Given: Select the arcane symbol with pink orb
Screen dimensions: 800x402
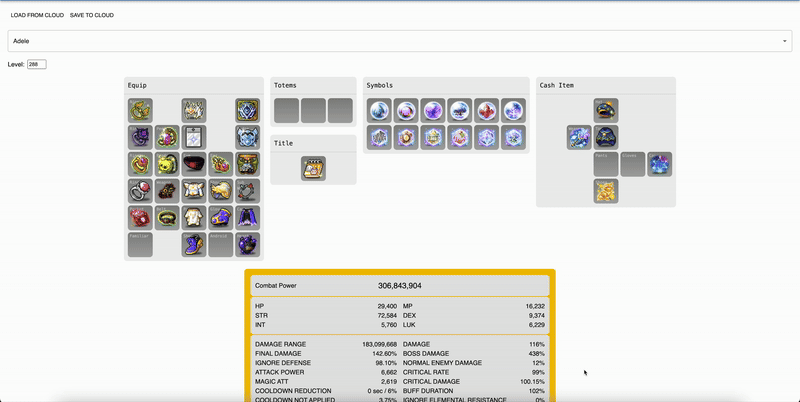Looking at the screenshot, I should tap(406, 111).
